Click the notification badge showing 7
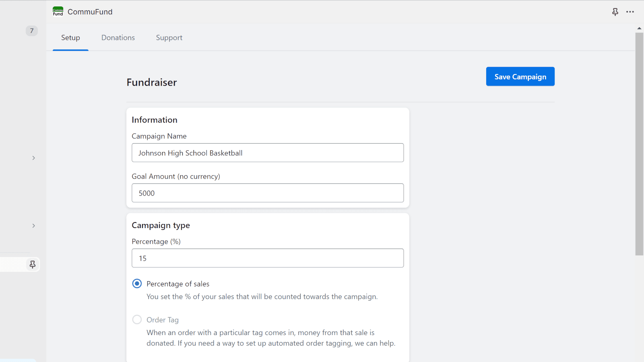 click(32, 31)
